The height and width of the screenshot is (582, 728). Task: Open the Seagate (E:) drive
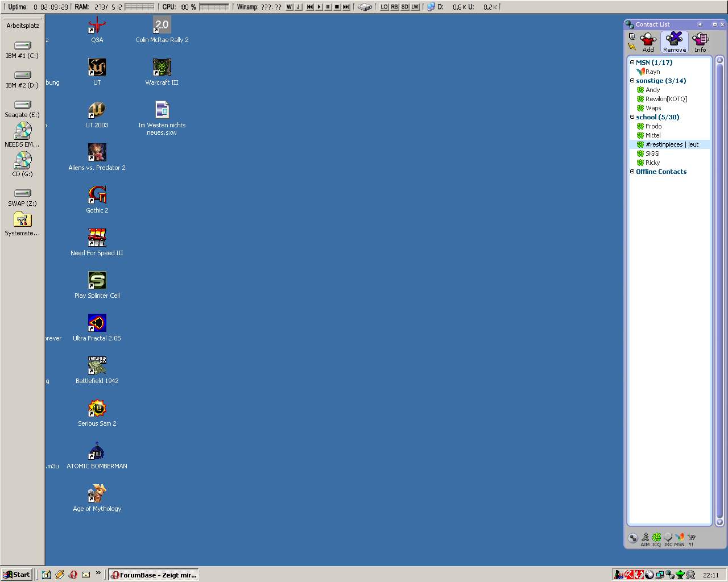pyautogui.click(x=22, y=109)
